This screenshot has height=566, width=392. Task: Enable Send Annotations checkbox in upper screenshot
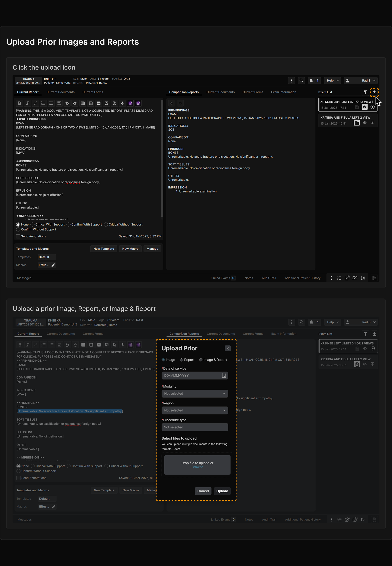pos(18,236)
